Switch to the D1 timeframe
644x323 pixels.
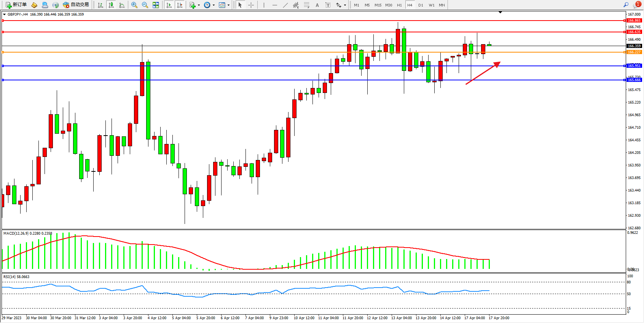tap(421, 5)
